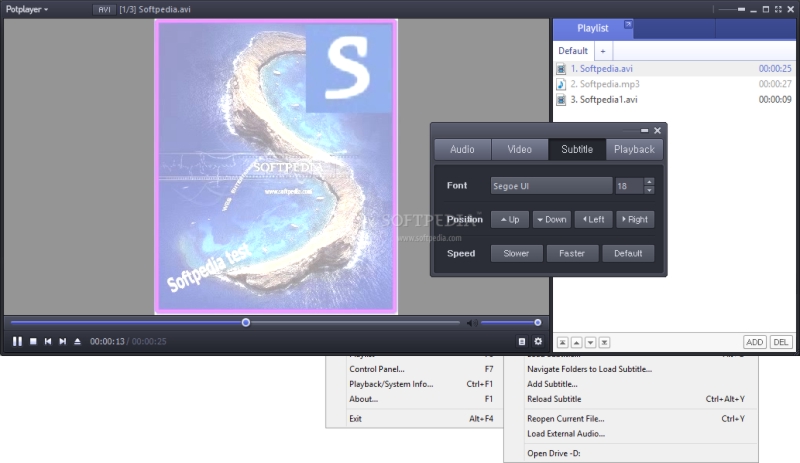Skip to the previous track
The image size is (800, 463).
(48, 342)
